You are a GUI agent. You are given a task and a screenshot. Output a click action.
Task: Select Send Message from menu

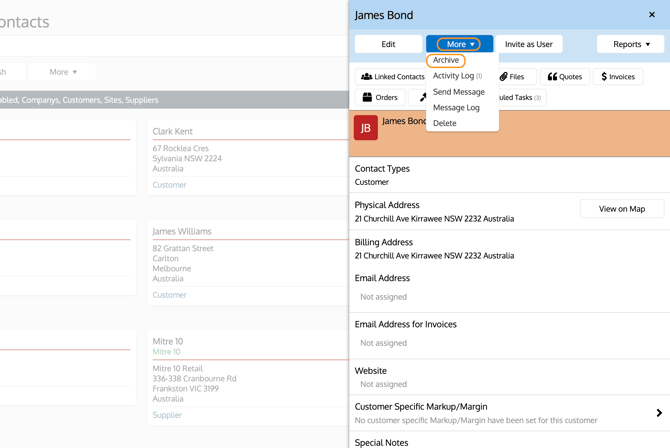pyautogui.click(x=458, y=92)
